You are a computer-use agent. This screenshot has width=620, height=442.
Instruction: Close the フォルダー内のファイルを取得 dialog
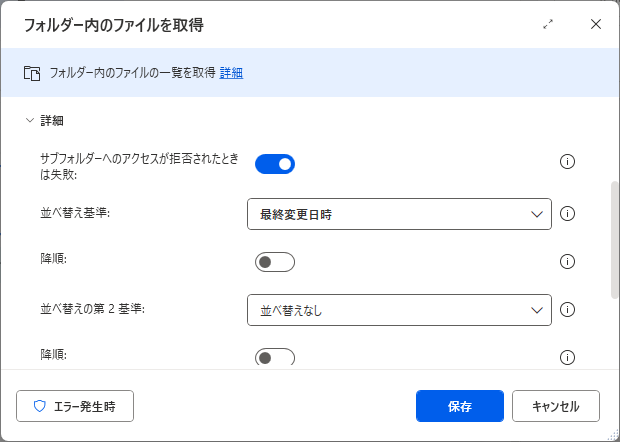[596, 25]
